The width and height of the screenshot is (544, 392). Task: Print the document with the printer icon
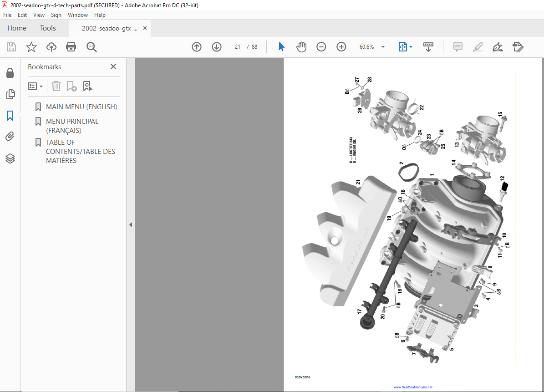[x=71, y=47]
